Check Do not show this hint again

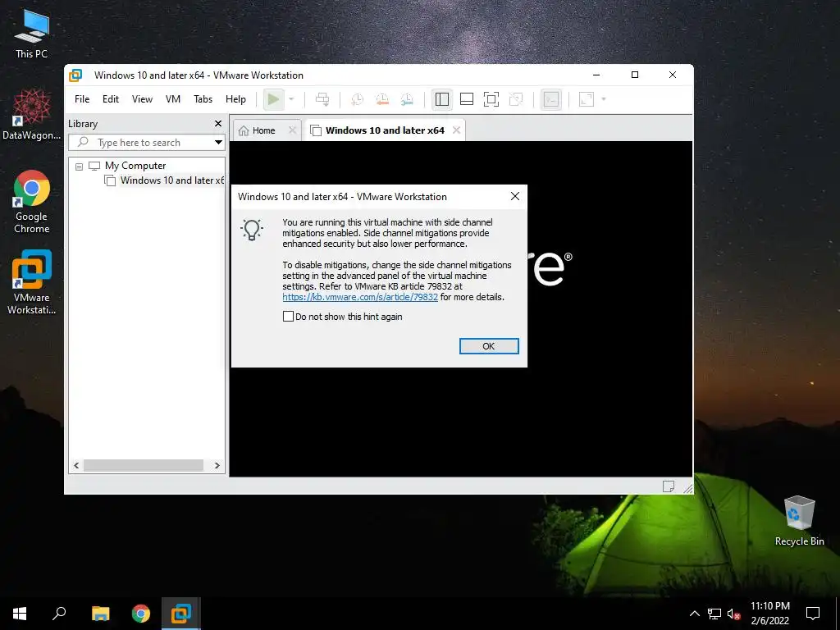point(288,317)
